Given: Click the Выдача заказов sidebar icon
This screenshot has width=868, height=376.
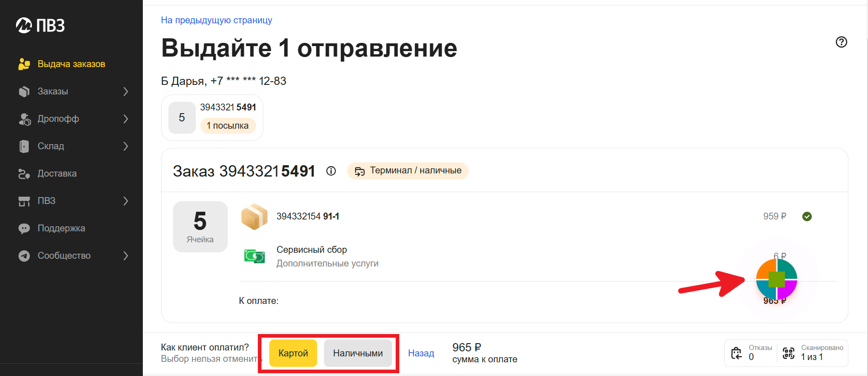Looking at the screenshot, I should [x=24, y=64].
